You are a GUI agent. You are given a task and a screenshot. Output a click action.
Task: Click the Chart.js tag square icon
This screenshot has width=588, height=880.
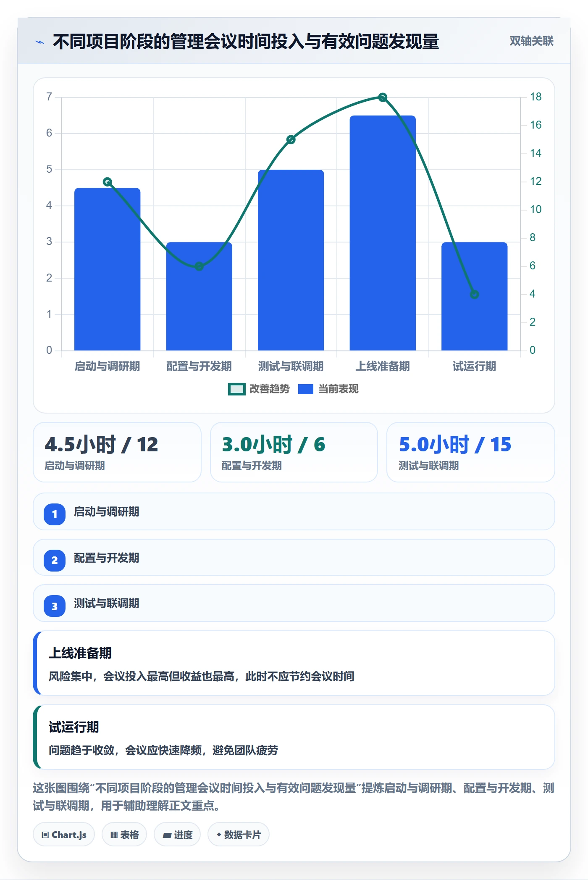click(45, 835)
